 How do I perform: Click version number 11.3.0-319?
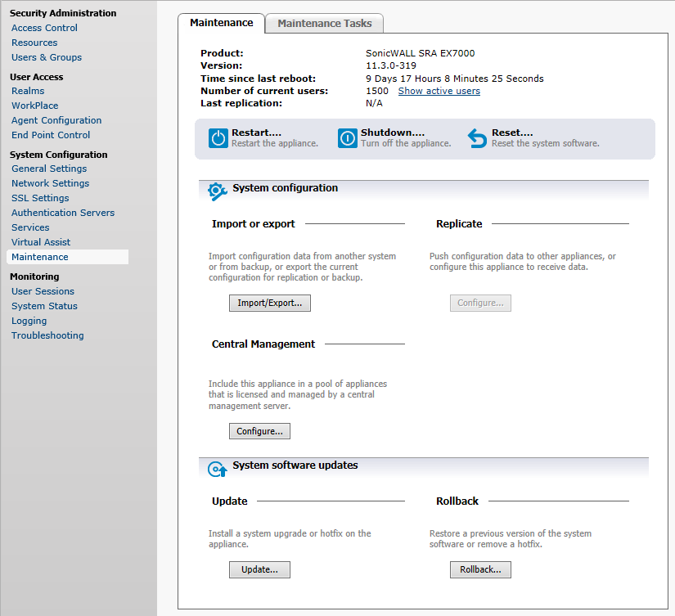pyautogui.click(x=391, y=65)
